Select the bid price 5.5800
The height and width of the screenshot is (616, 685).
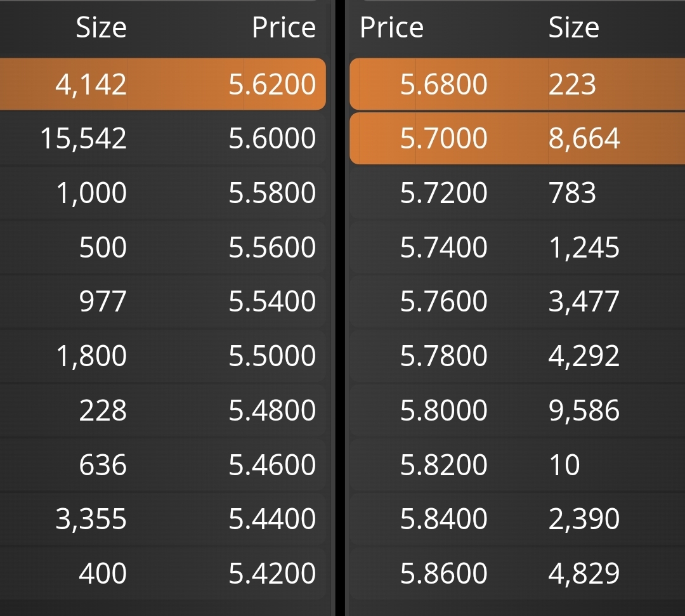click(x=272, y=193)
